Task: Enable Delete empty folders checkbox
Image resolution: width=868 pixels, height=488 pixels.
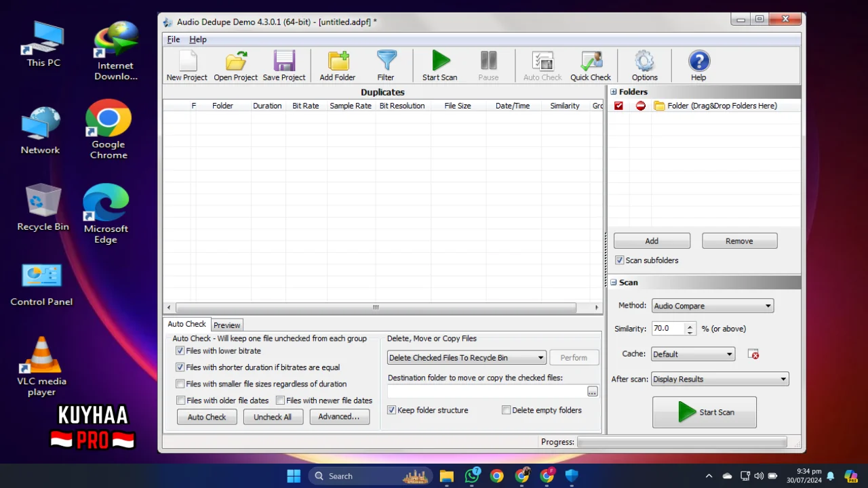Action: click(x=506, y=410)
